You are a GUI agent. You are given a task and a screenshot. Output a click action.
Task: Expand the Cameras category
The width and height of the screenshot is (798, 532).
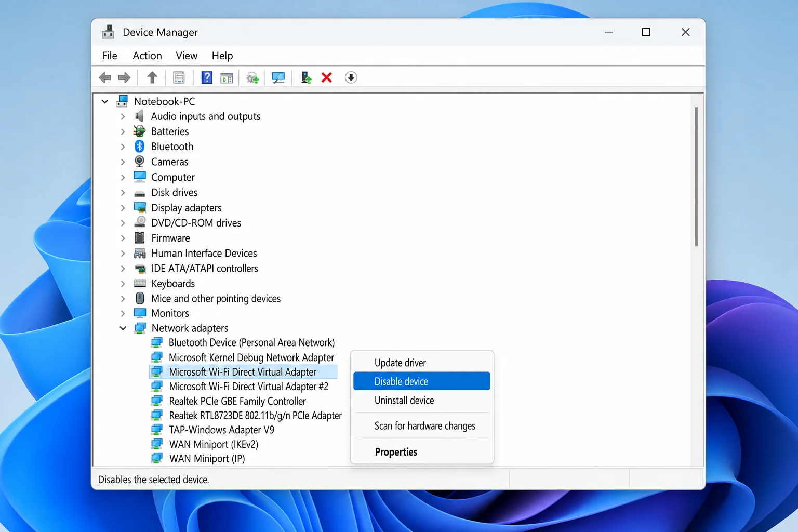coord(123,162)
